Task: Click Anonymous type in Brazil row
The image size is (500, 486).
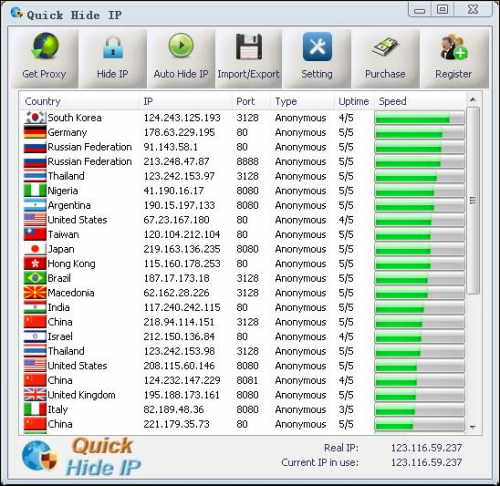Action: tap(301, 278)
